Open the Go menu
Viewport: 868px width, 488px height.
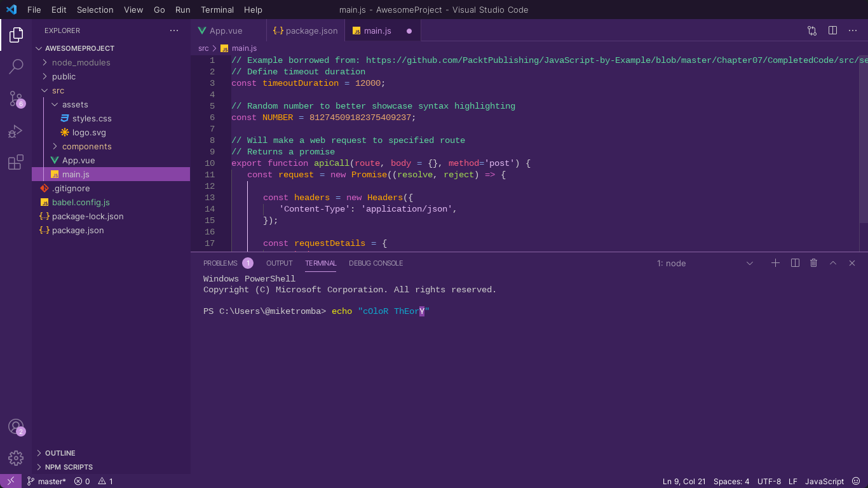pos(159,10)
